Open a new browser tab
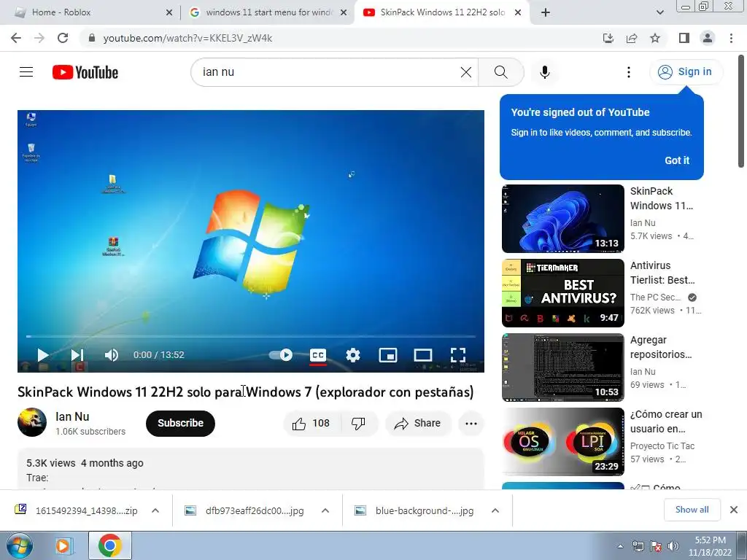The image size is (747, 560). (x=546, y=13)
